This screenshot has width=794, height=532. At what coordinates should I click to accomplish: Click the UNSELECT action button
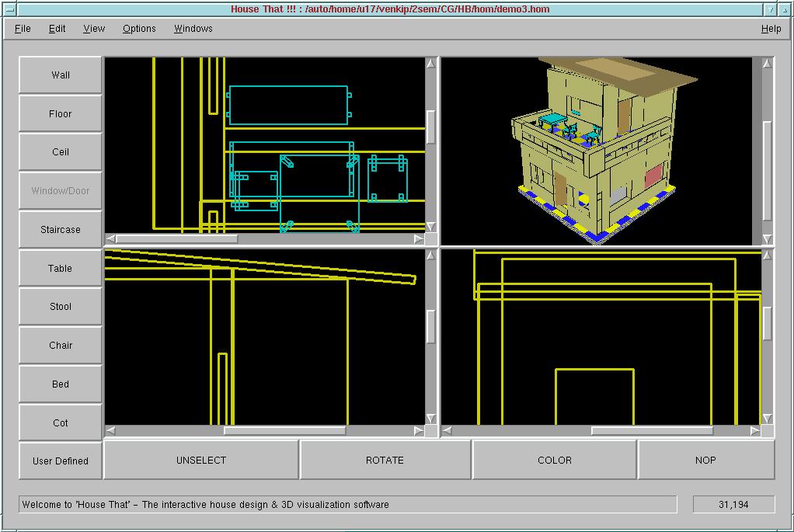pos(201,460)
